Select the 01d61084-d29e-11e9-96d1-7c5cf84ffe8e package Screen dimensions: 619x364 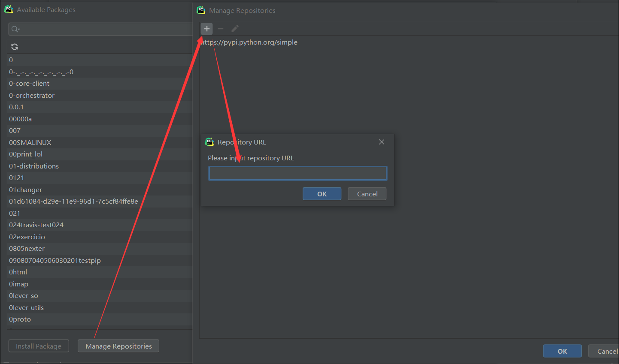100,202
